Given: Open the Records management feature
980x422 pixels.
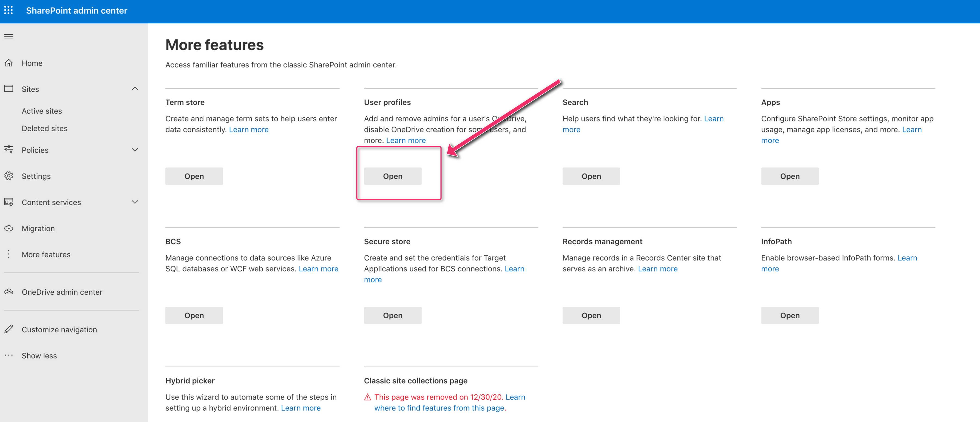Looking at the screenshot, I should click(x=591, y=315).
